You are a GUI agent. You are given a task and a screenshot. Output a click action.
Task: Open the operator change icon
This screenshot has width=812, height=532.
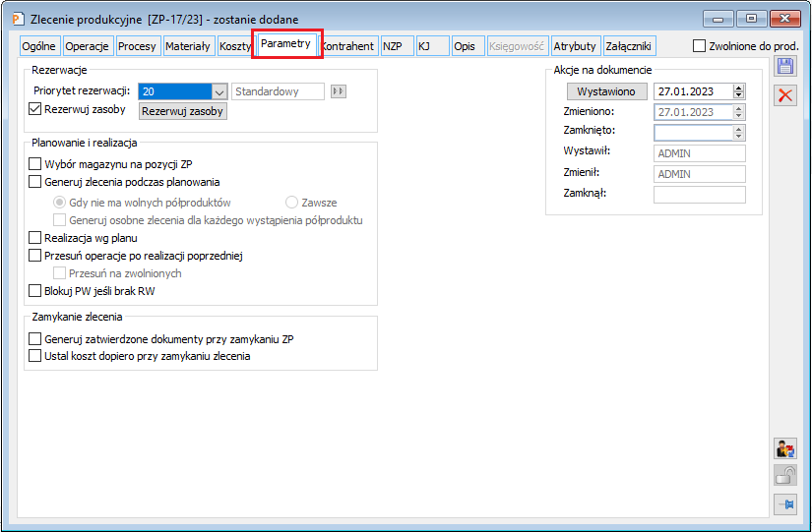(785, 448)
